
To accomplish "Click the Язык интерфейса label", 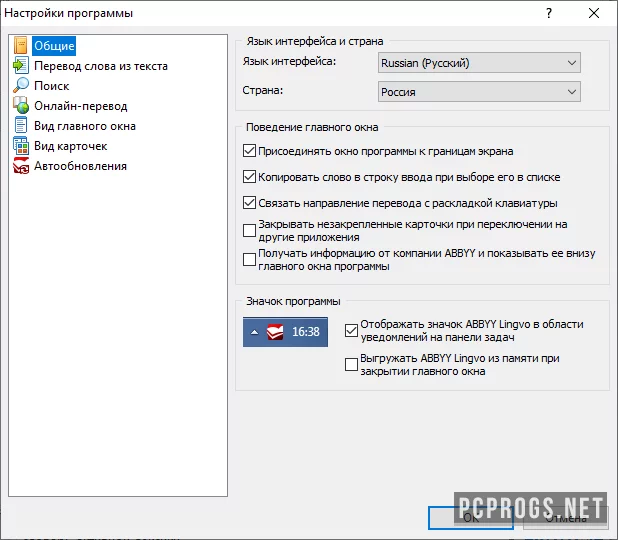I will click(x=289, y=61).
